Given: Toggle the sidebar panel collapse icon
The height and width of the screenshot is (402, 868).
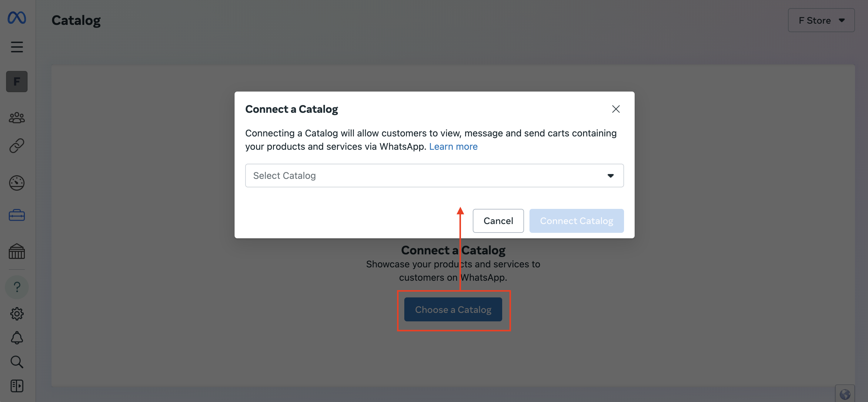Looking at the screenshot, I should [16, 386].
